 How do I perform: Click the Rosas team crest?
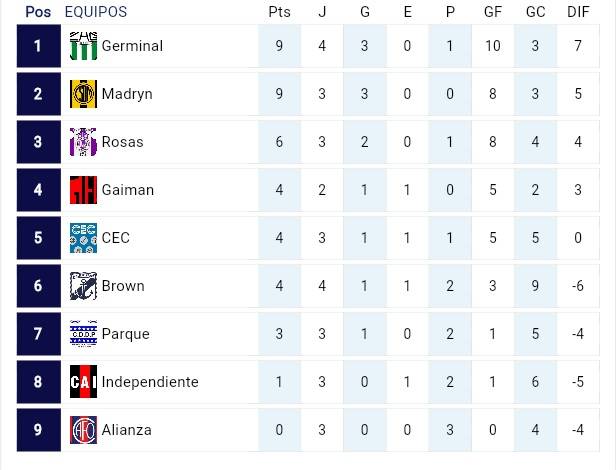coord(83,142)
